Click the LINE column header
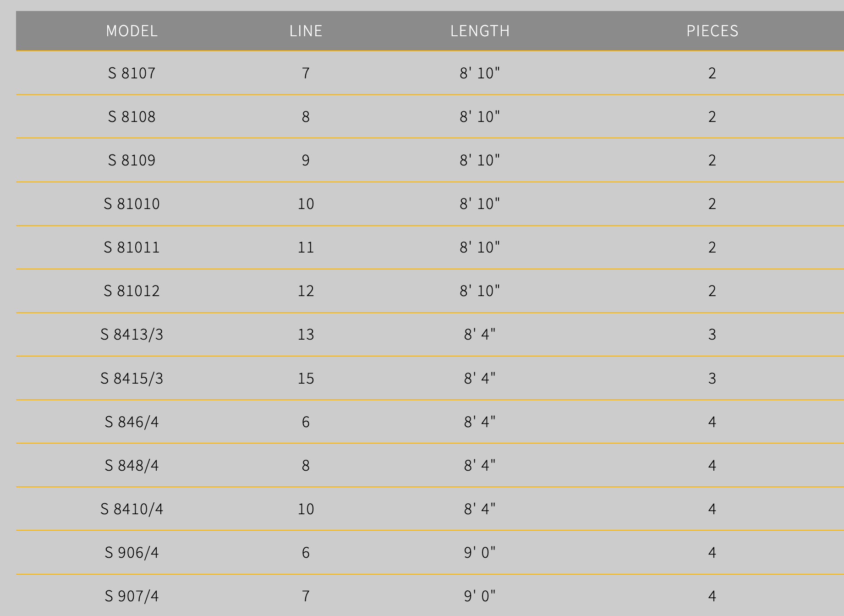Image resolution: width=844 pixels, height=616 pixels. pyautogui.click(x=306, y=31)
